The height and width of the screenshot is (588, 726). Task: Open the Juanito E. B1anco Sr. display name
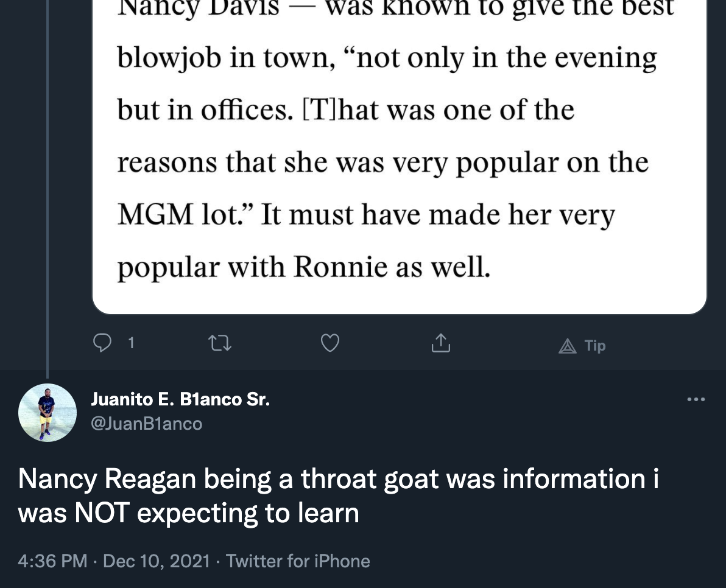(x=180, y=400)
